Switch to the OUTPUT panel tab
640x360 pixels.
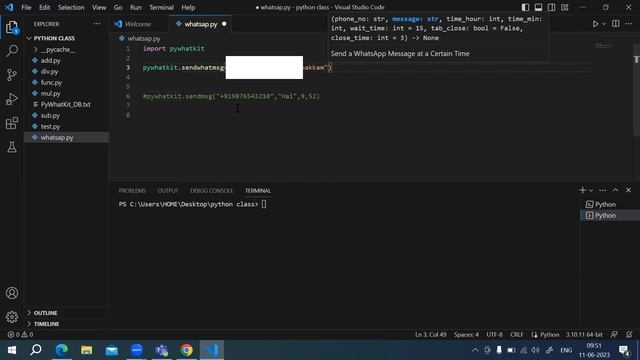(x=168, y=191)
